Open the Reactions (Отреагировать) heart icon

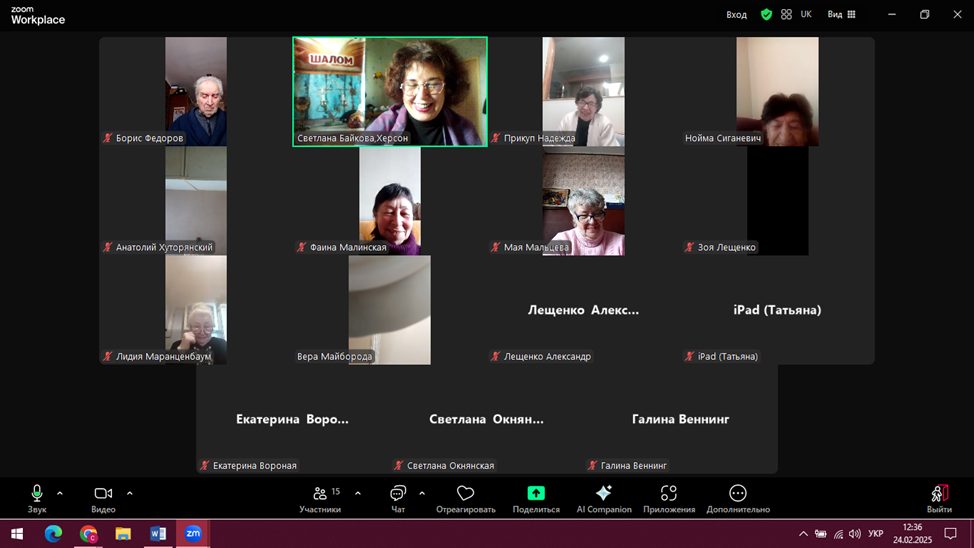[x=465, y=494]
